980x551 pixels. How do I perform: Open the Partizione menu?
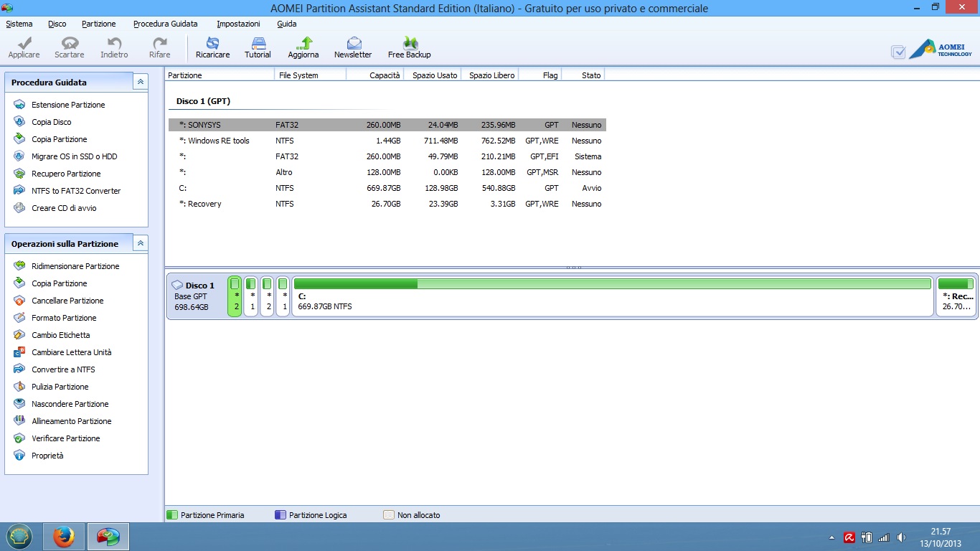(x=99, y=24)
